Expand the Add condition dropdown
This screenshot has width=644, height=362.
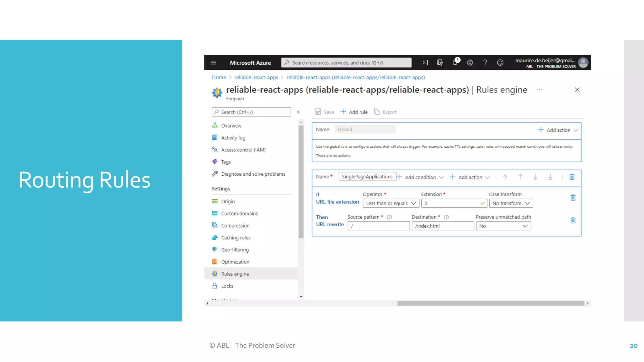click(x=421, y=177)
